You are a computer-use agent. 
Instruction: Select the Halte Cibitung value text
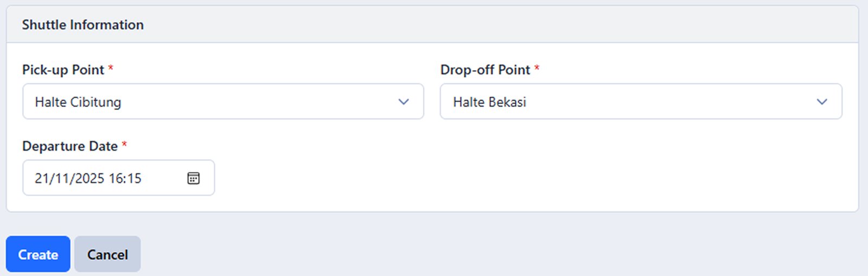[x=78, y=102]
